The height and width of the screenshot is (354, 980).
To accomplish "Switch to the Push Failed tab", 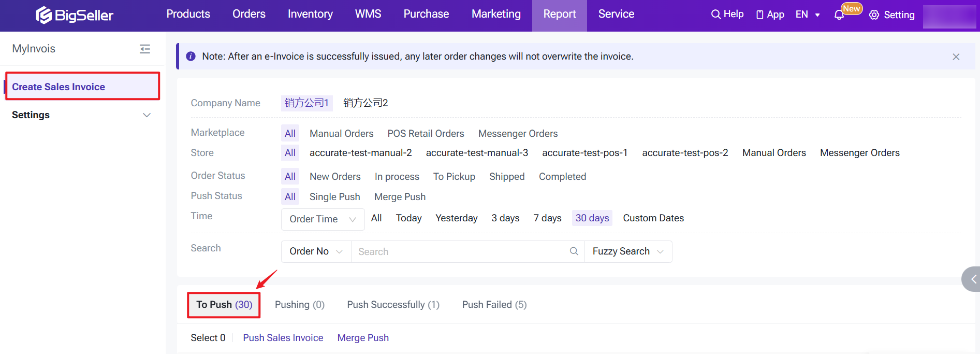I will pyautogui.click(x=494, y=305).
